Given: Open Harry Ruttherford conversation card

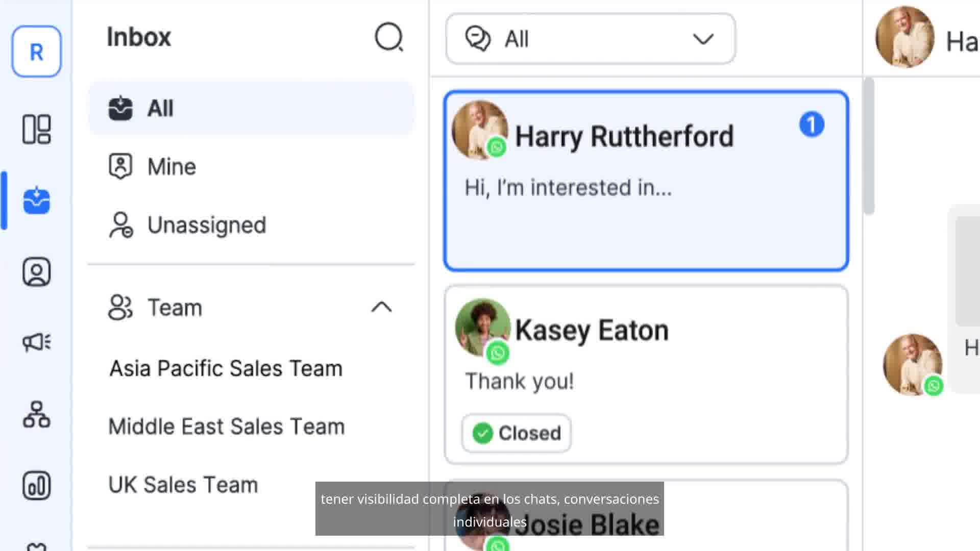Looking at the screenshot, I should click(x=646, y=181).
